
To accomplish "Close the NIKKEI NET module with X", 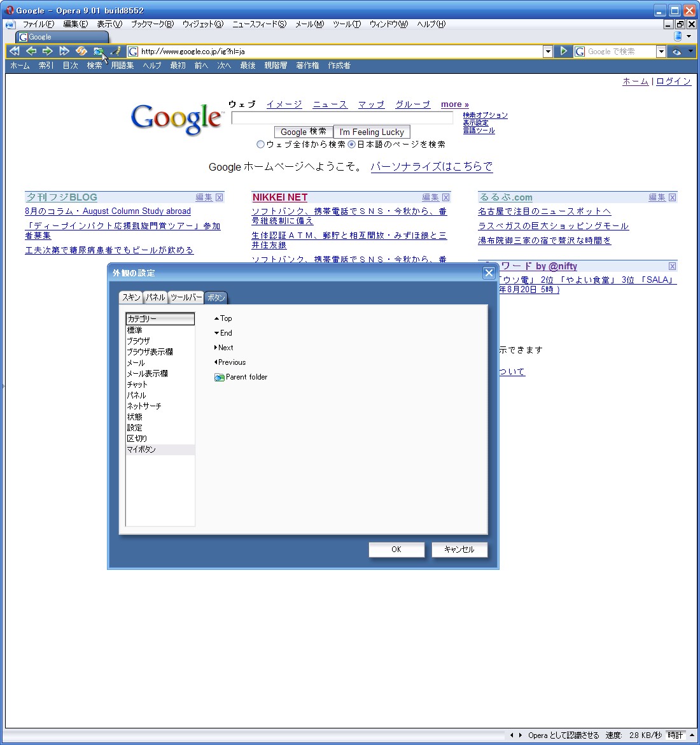I will click(445, 197).
